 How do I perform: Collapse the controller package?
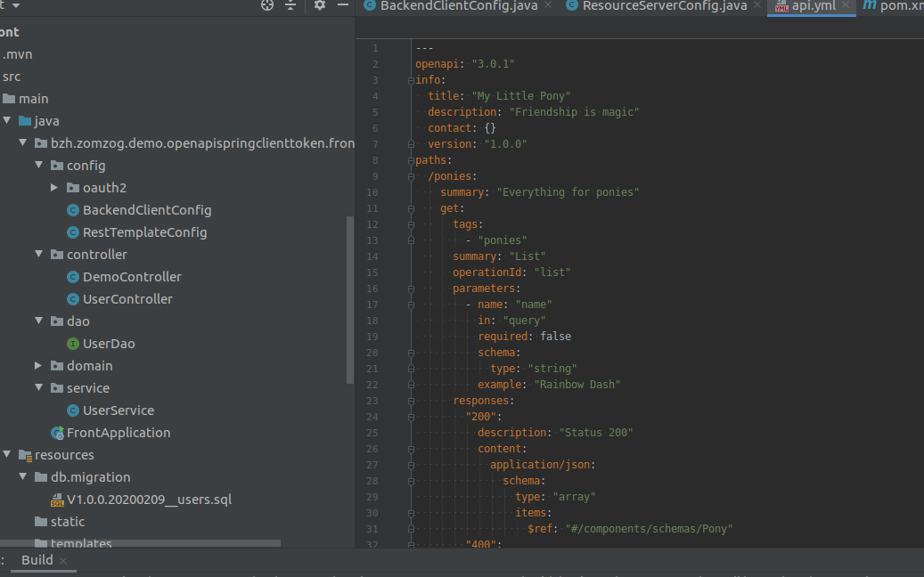point(38,254)
